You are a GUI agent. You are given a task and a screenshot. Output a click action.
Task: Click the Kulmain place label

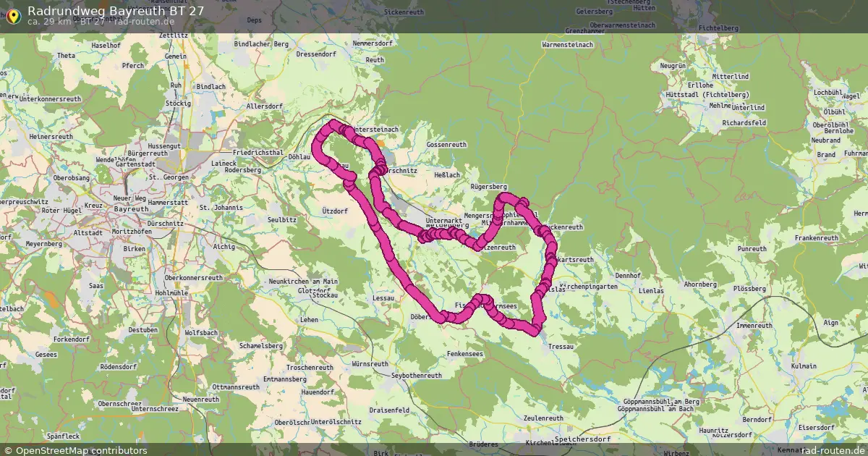point(803,366)
